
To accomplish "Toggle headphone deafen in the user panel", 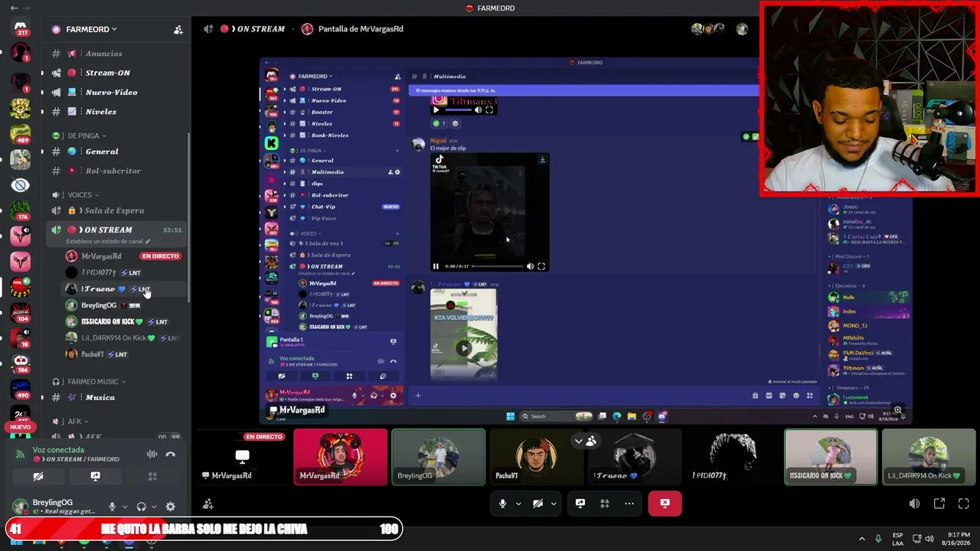I will point(141,507).
